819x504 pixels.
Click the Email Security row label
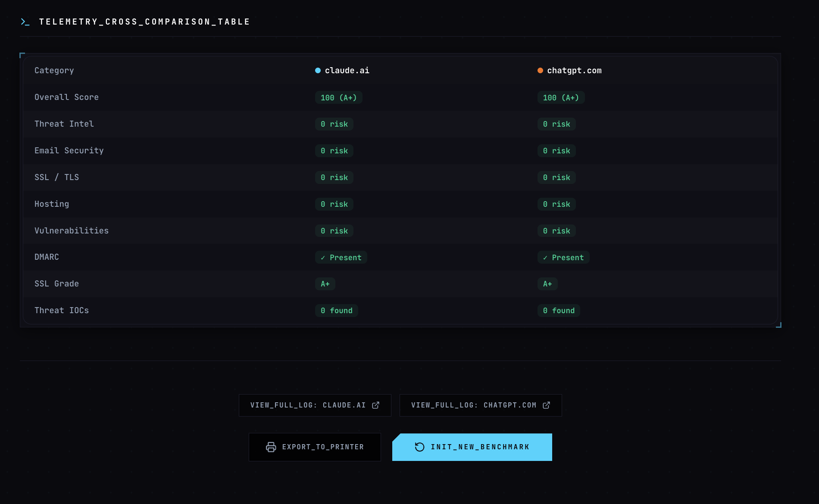pyautogui.click(x=69, y=150)
